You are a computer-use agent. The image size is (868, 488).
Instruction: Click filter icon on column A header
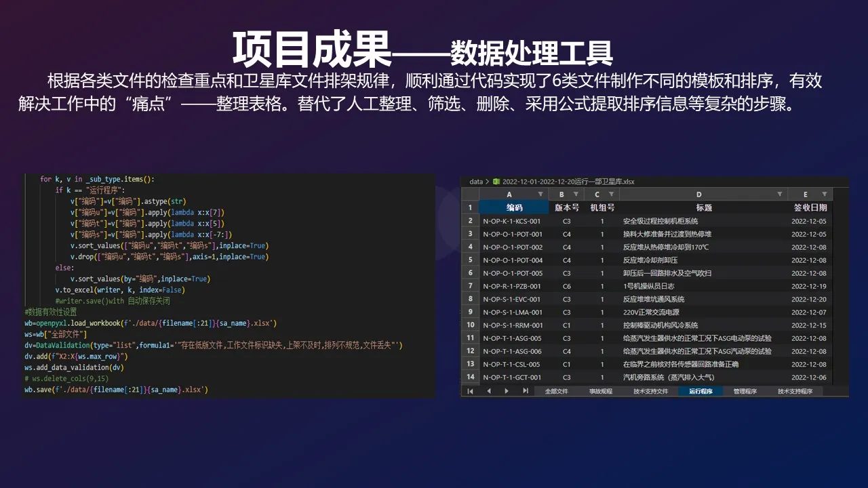540,195
